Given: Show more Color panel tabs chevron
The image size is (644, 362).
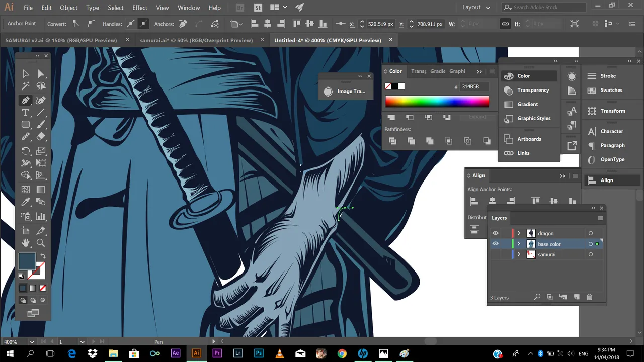Looking at the screenshot, I should tap(479, 71).
